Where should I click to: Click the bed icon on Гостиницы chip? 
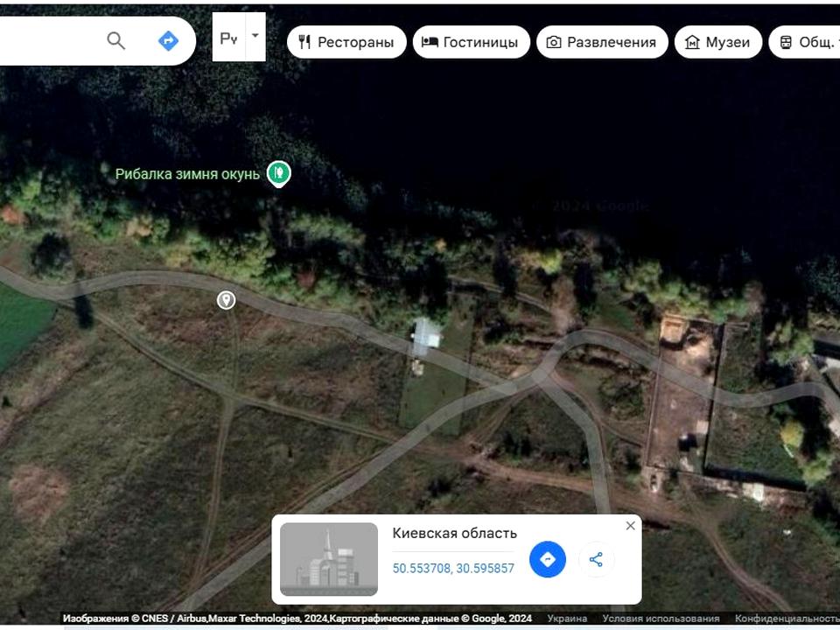pos(430,42)
